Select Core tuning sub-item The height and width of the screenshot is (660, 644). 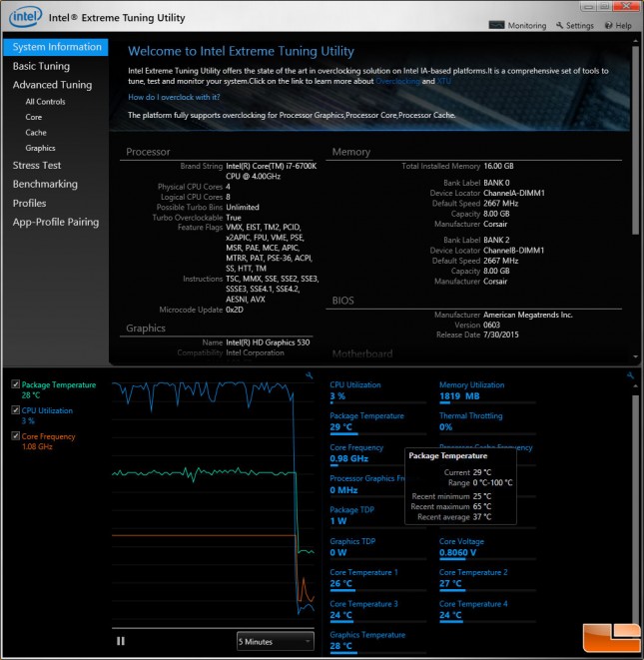click(x=33, y=117)
